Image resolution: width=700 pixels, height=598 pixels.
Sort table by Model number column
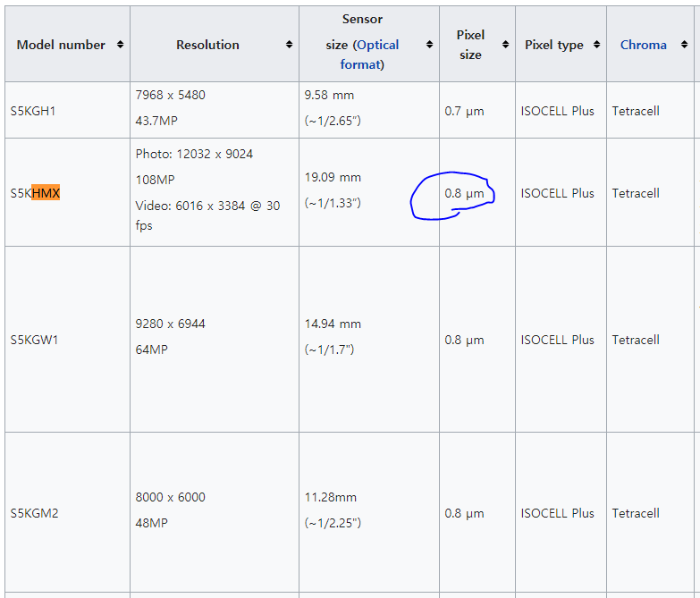click(120, 44)
